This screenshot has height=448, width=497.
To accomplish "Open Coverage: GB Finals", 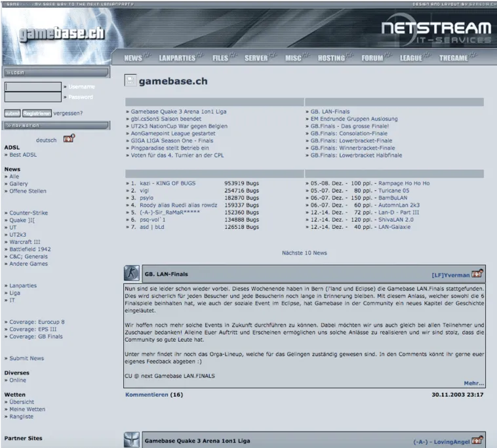I will (36, 336).
